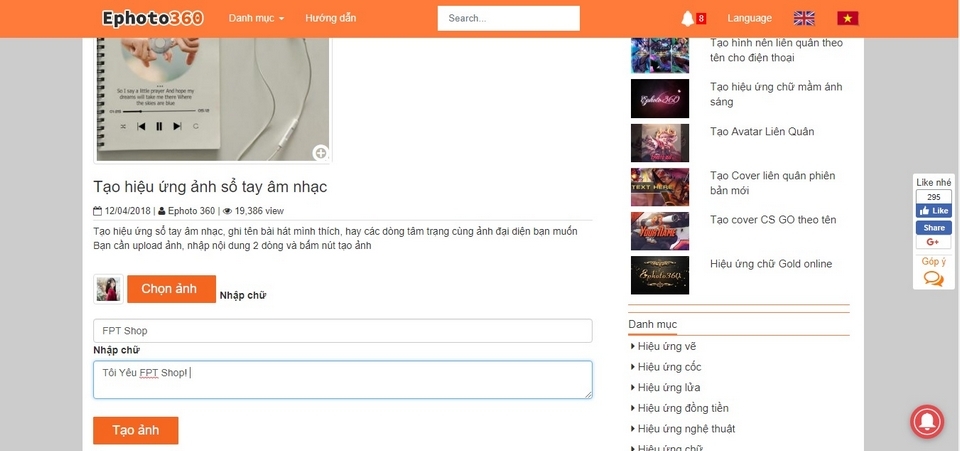This screenshot has width=960, height=451.
Task: Switch language via the Vietnam flag
Action: pyautogui.click(x=847, y=18)
